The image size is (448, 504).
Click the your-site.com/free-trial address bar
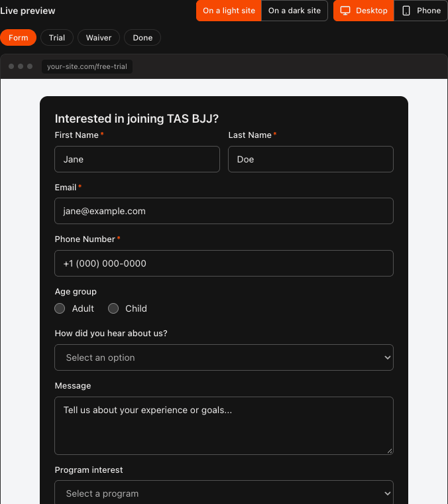pos(87,66)
